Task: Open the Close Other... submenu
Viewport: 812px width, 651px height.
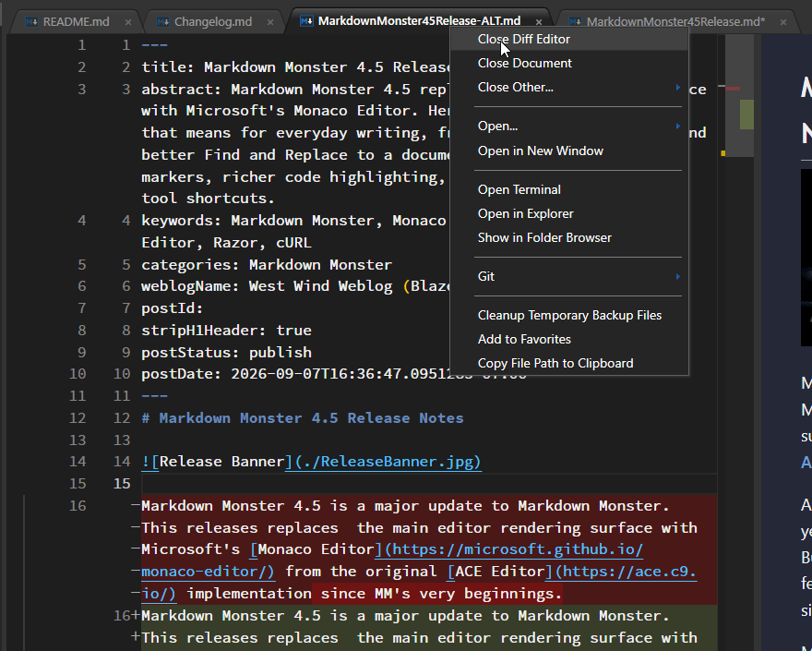Action: click(x=569, y=87)
